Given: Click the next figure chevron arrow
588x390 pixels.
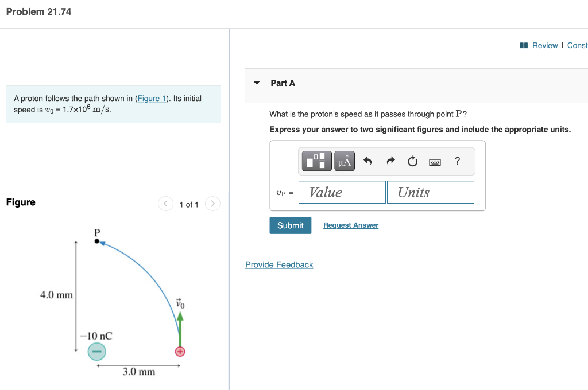Looking at the screenshot, I should pyautogui.click(x=212, y=204).
